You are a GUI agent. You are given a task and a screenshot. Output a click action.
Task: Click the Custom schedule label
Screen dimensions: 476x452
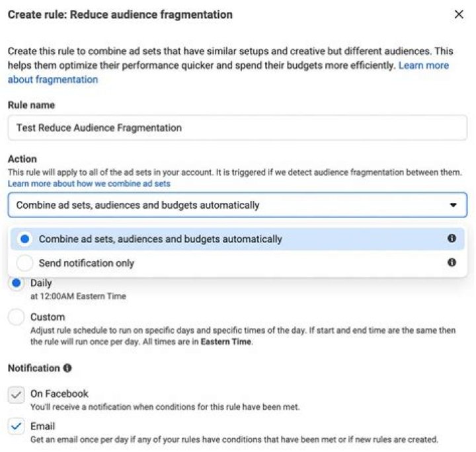tap(48, 317)
